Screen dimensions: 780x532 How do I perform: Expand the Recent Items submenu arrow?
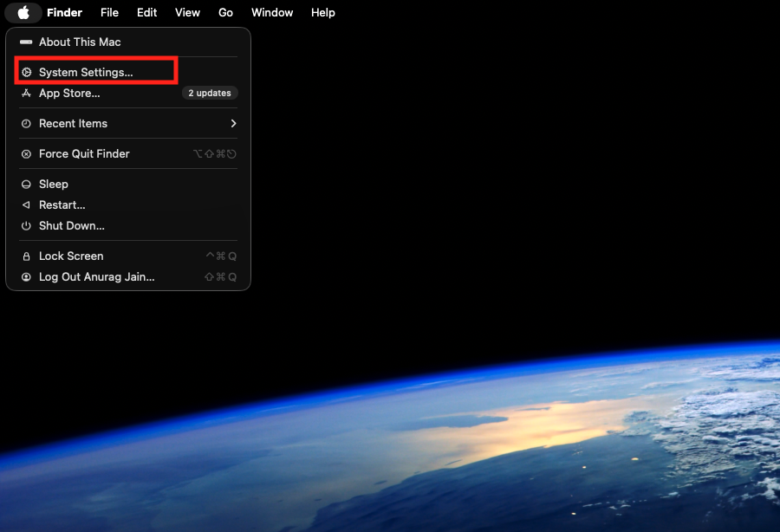pyautogui.click(x=233, y=124)
